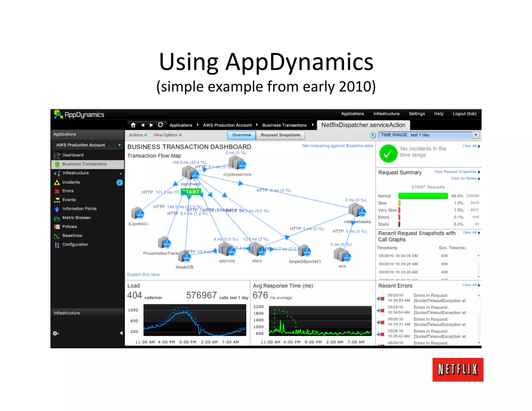Select snapshot 05/25/10 10:39:26 AM row

click(426, 264)
